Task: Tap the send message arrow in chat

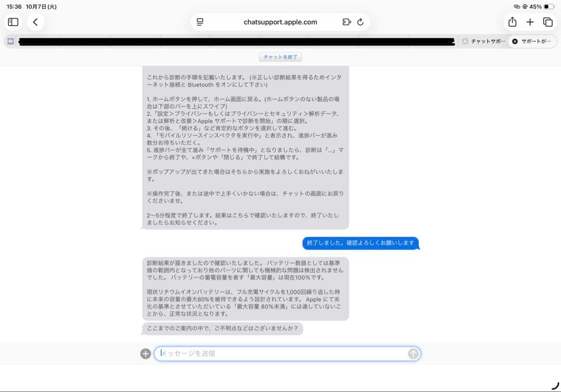Action: pyautogui.click(x=413, y=354)
